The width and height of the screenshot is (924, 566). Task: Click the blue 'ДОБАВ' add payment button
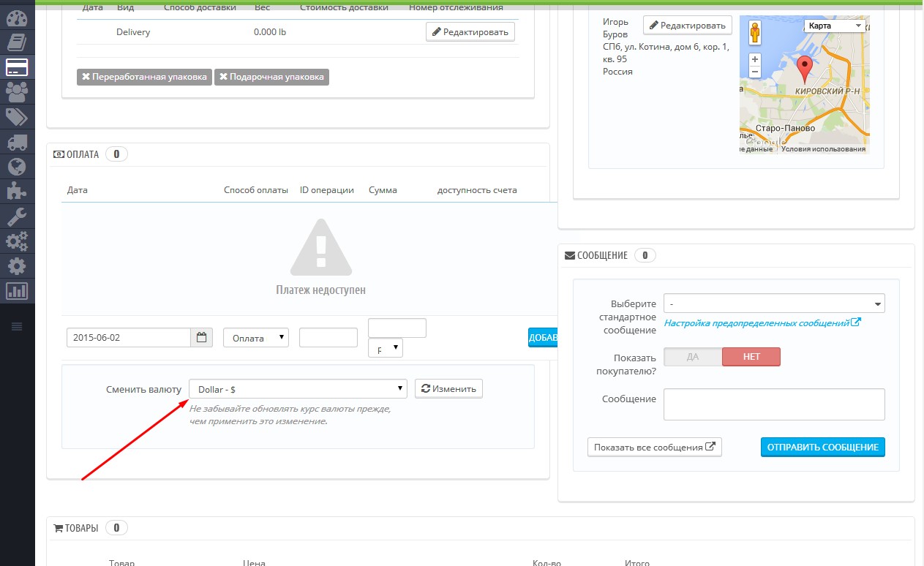tap(543, 337)
